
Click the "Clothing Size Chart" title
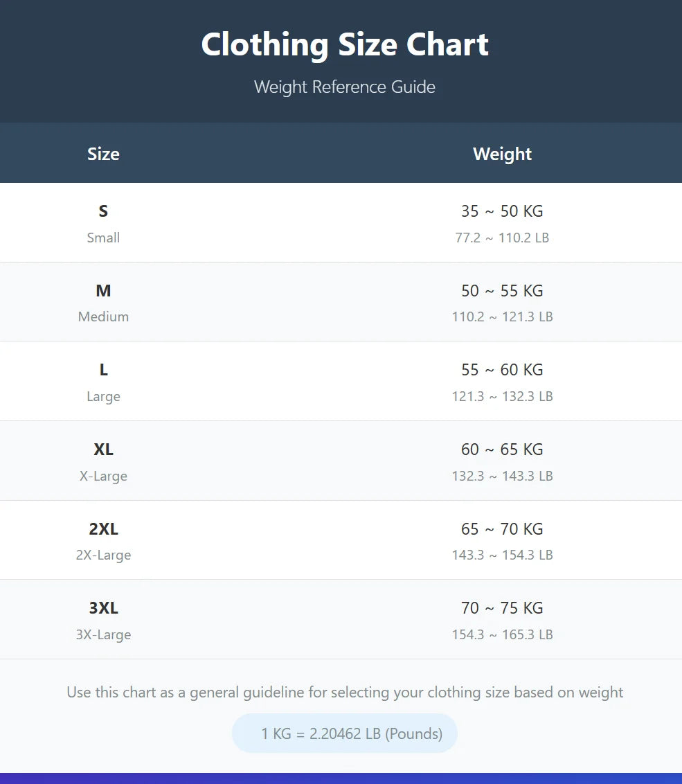[x=345, y=45]
